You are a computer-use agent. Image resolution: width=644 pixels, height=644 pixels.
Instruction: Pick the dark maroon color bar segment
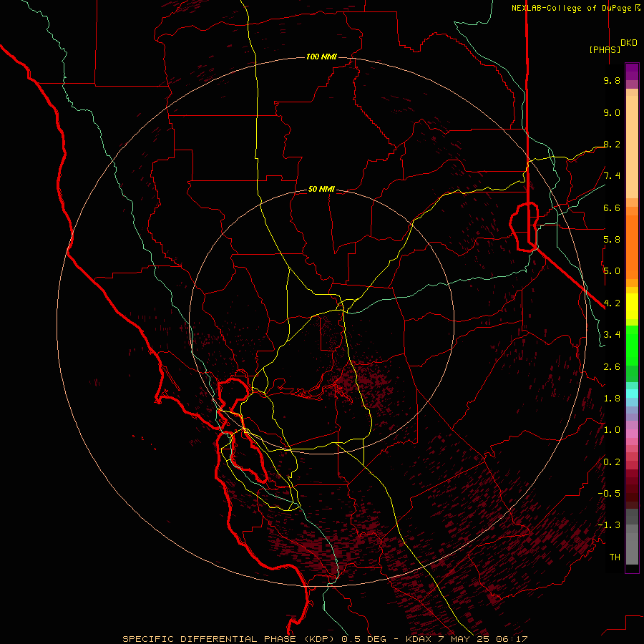(x=632, y=489)
